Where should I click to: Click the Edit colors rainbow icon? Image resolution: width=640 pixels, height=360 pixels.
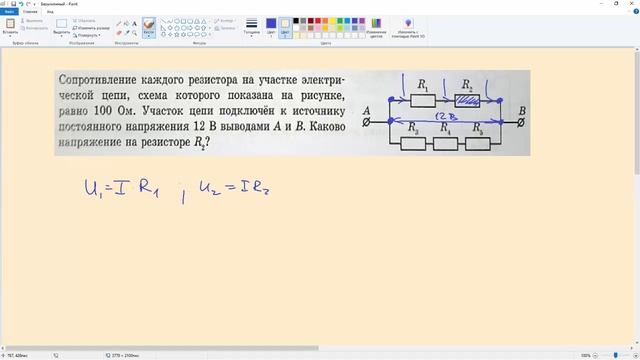click(x=376, y=24)
